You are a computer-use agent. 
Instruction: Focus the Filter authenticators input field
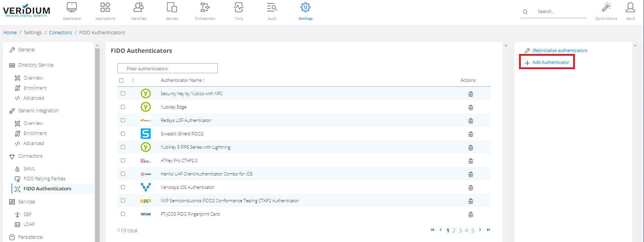click(x=167, y=68)
